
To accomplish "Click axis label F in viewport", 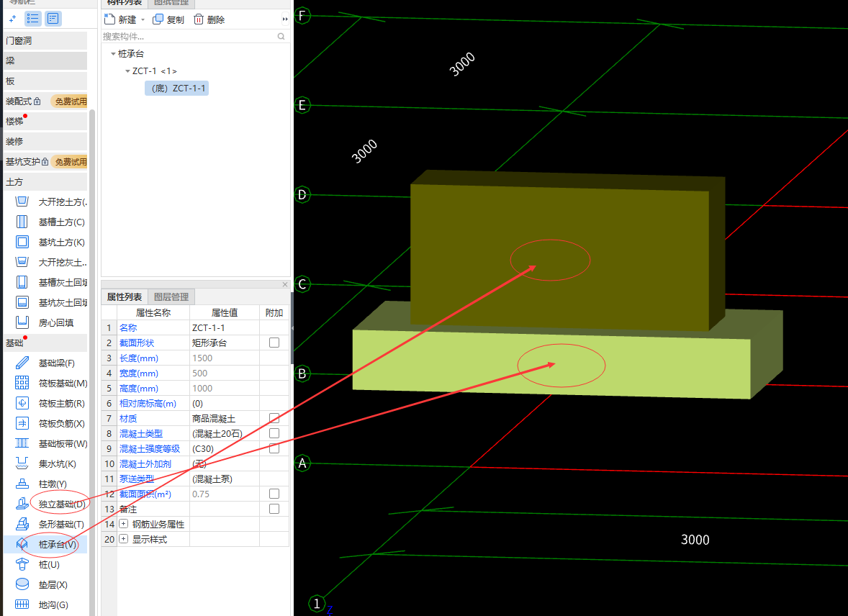I will coord(302,16).
